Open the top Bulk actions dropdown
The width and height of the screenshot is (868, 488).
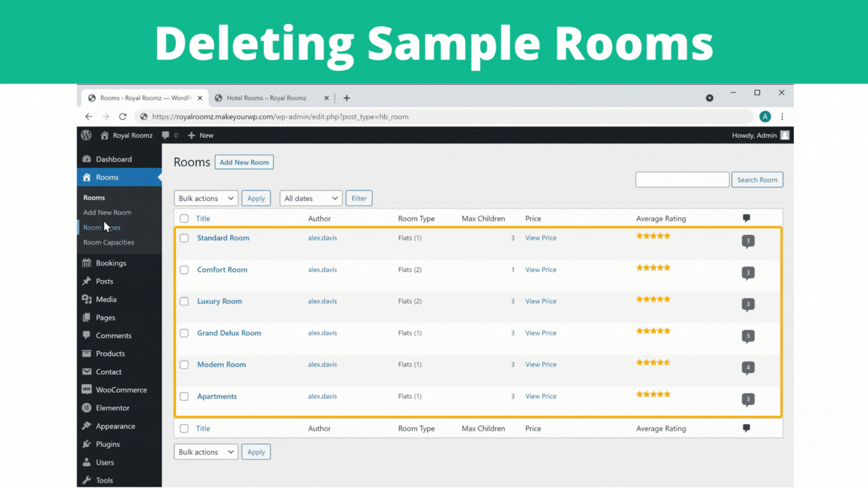(206, 198)
